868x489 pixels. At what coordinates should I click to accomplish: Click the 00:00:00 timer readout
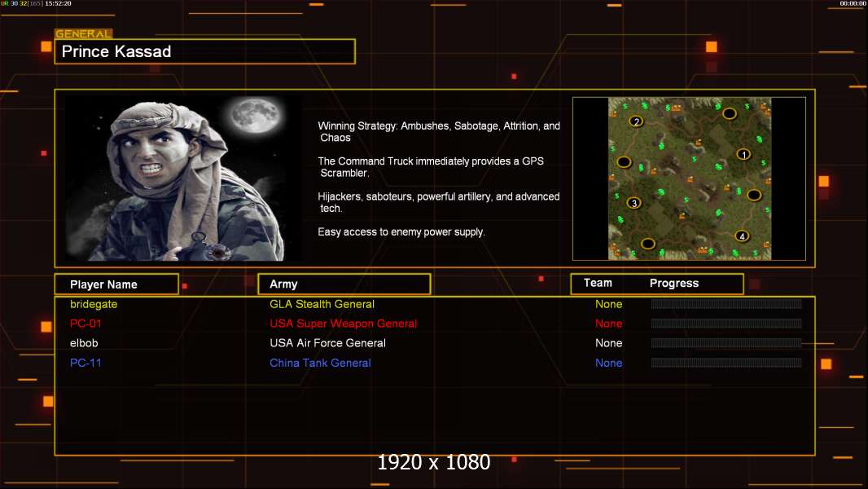853,3
